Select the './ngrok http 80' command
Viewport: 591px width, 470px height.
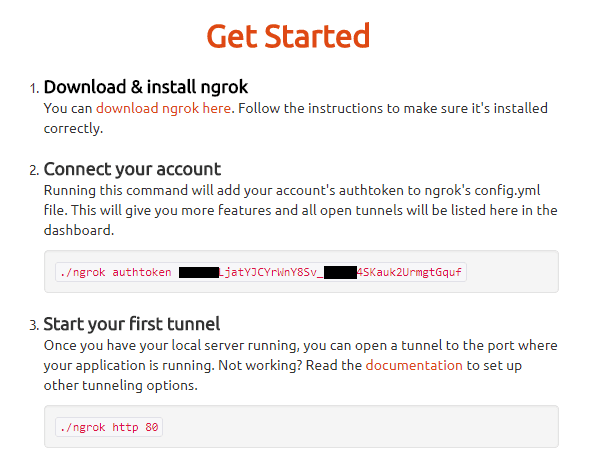tap(109, 427)
